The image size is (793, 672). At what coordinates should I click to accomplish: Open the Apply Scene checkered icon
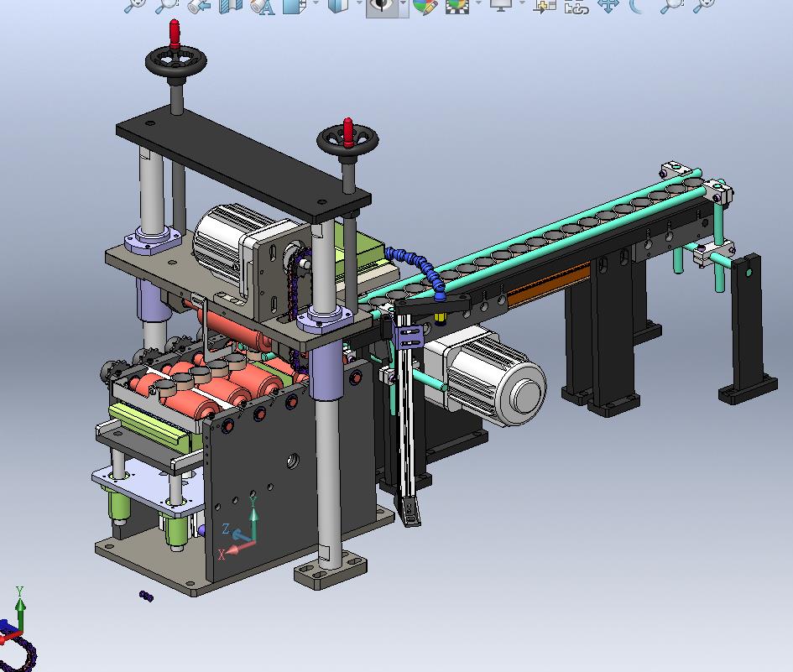[457, 6]
